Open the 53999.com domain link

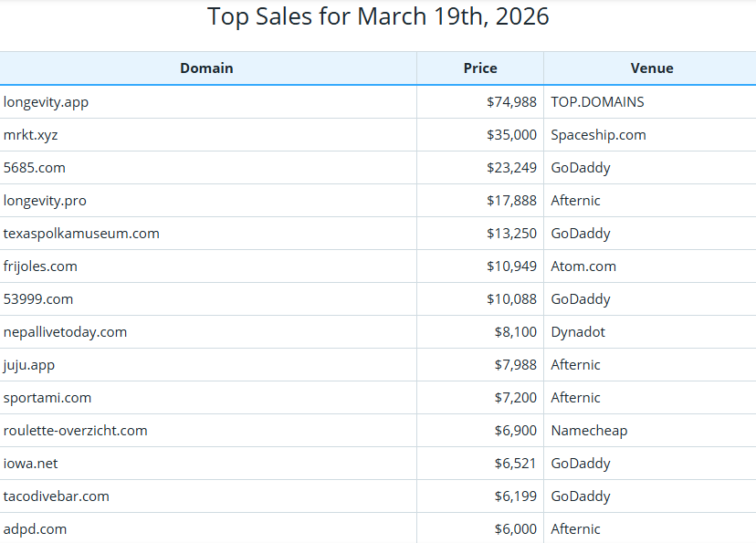(38, 298)
